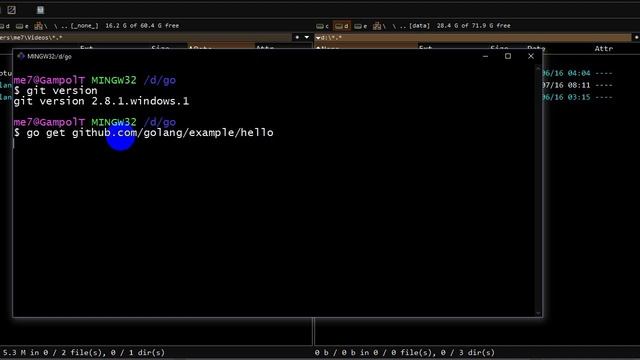Go to root directory in right panel
This screenshot has height=360, width=640.
(x=394, y=26)
